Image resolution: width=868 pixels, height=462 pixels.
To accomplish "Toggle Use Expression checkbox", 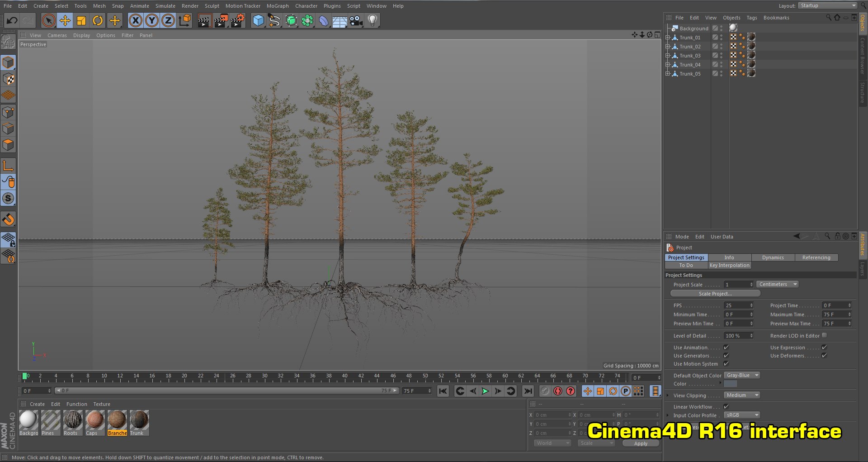I will (x=824, y=347).
